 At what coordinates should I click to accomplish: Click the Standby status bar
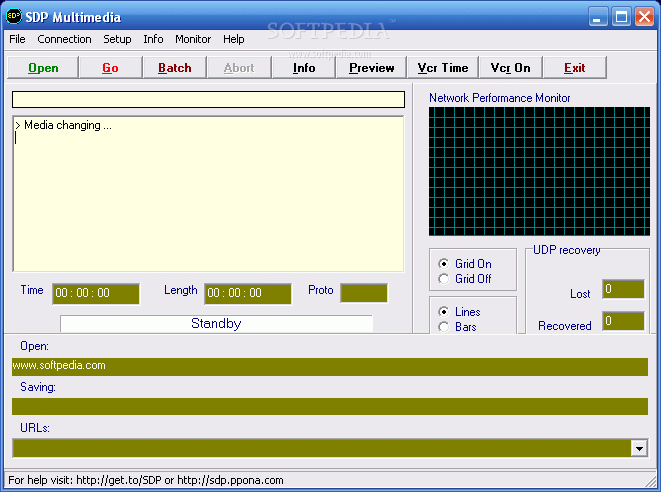point(216,324)
